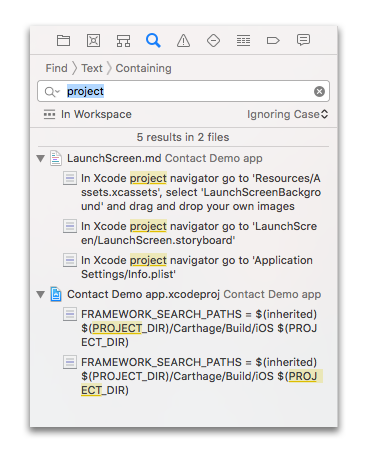Click line icon of Info.plist result
Viewport: 369px width, 454px height.
point(70,260)
